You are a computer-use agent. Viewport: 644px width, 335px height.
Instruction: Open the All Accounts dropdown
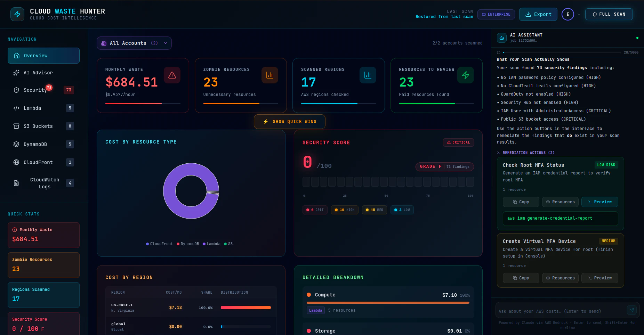[x=134, y=43]
